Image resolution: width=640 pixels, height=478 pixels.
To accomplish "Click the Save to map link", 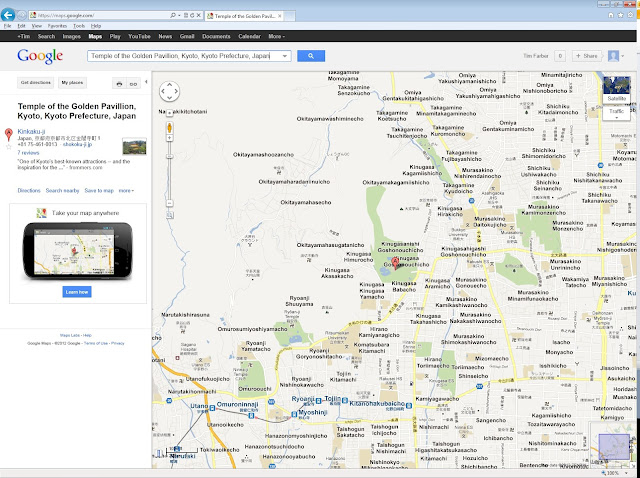I will 99,191.
